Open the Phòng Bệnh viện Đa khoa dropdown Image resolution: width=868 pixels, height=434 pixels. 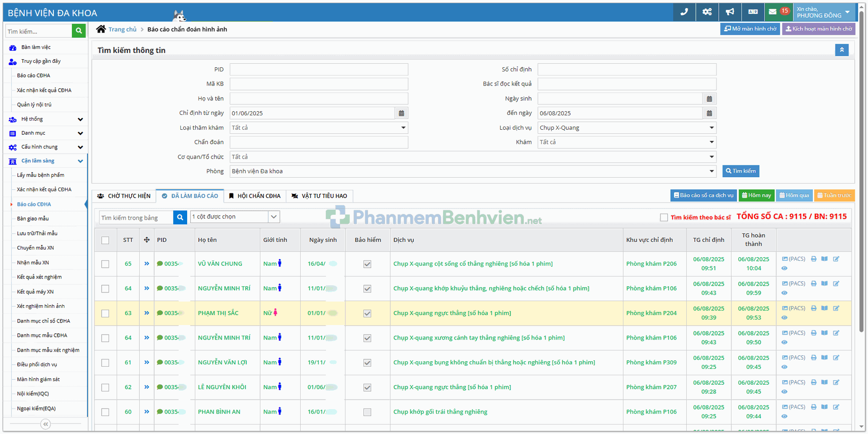[x=473, y=171]
